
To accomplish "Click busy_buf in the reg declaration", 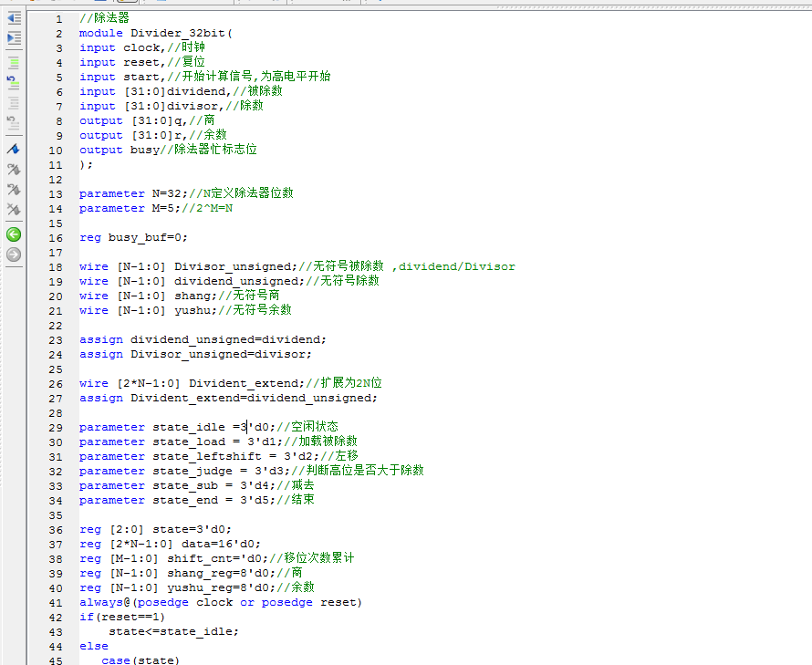I will tap(137, 237).
